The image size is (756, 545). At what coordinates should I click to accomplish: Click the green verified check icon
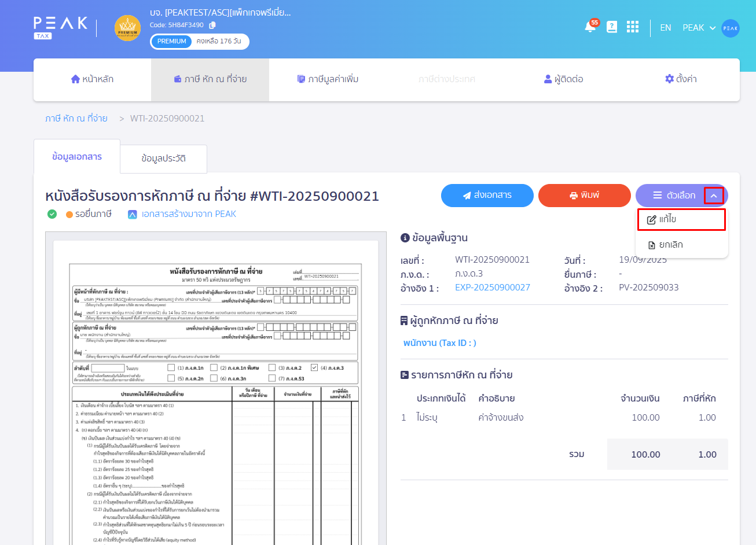pos(52,214)
